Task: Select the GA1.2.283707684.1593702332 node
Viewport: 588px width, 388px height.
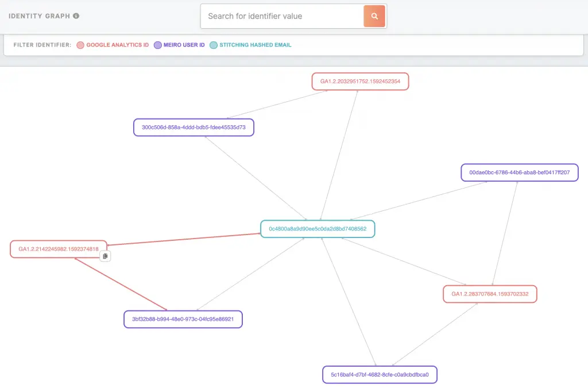Action: pos(489,294)
